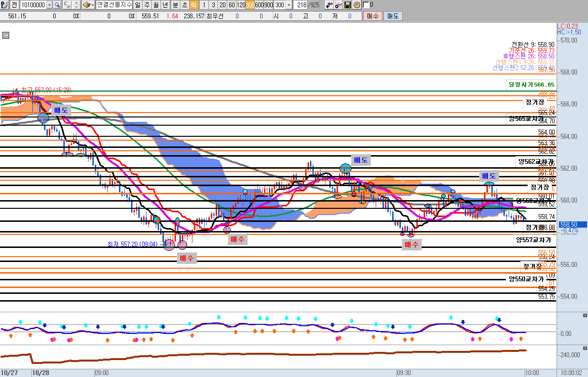588x377 pixels.
Task: Select the 일 (daily) period tab
Action: (x=137, y=5)
